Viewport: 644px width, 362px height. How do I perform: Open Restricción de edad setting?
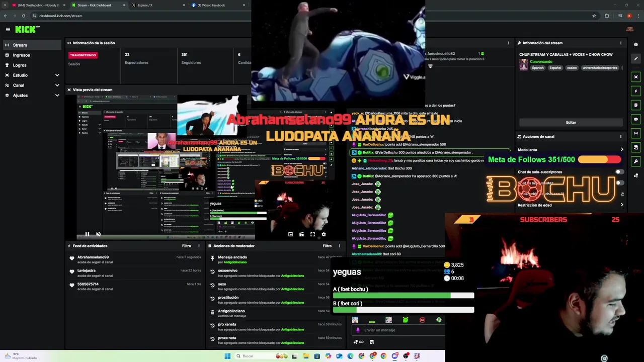(571, 205)
